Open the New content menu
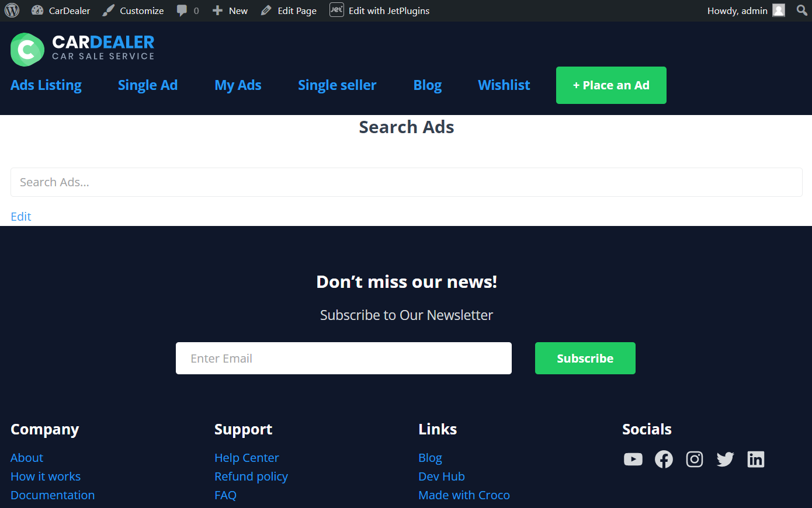The width and height of the screenshot is (812, 508). pos(230,11)
